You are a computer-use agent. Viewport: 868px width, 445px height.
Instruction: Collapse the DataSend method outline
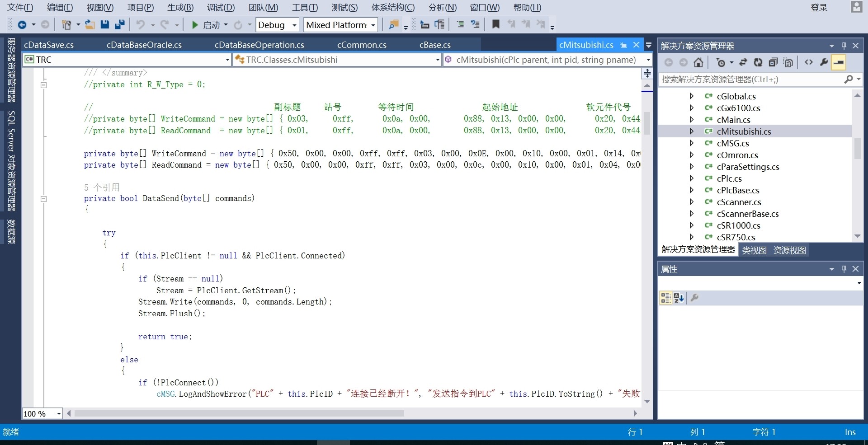(x=43, y=198)
